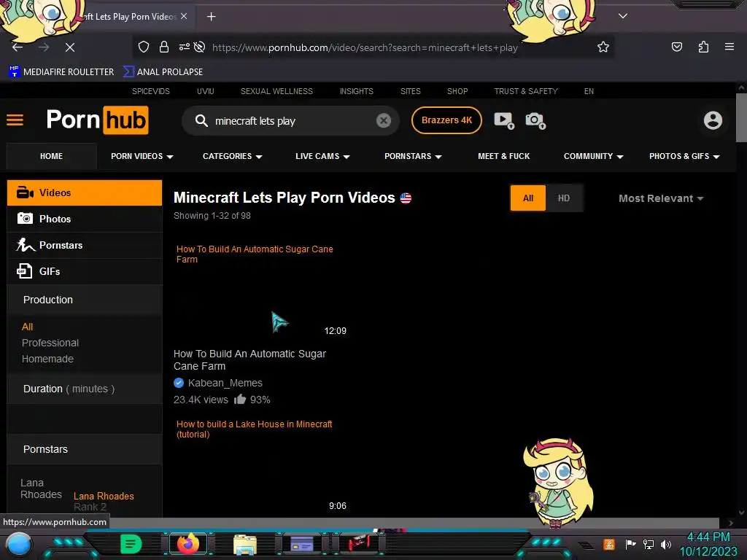Click the magnifier icon in the site search box

point(201,120)
